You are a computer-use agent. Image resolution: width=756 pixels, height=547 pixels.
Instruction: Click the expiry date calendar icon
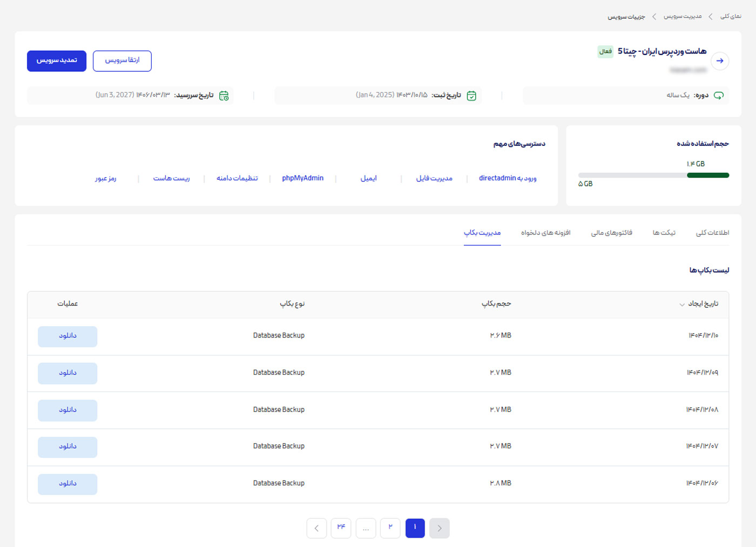(224, 96)
